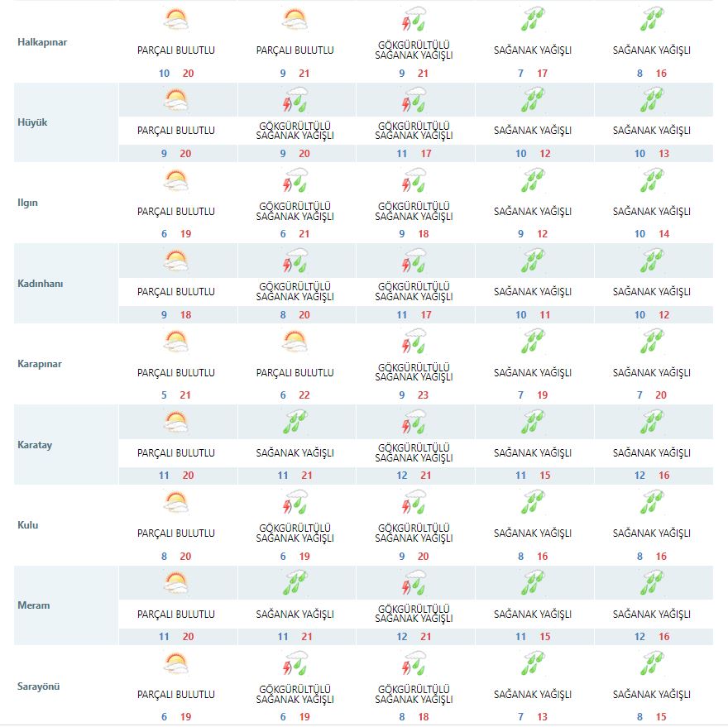Open the Sarayönü district link
728x727 pixels.
tap(39, 686)
